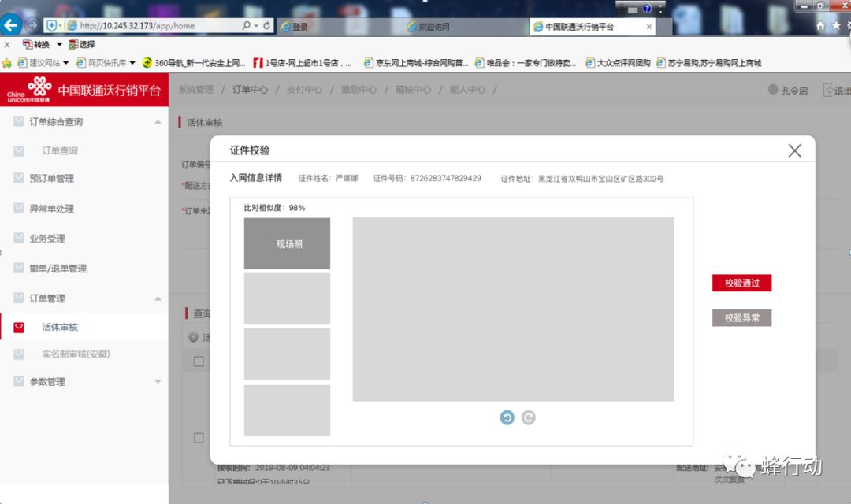This screenshot has height=504, width=851.
Task: Collapse the 订单管理 section
Action: [157, 297]
